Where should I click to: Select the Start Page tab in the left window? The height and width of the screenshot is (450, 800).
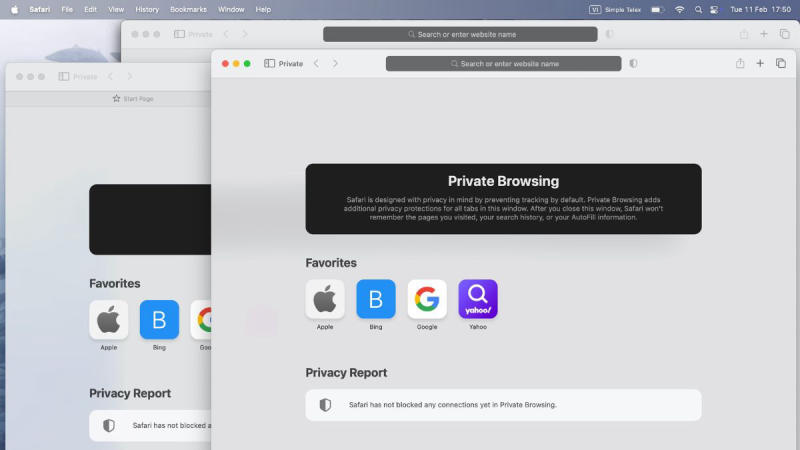pyautogui.click(x=133, y=99)
